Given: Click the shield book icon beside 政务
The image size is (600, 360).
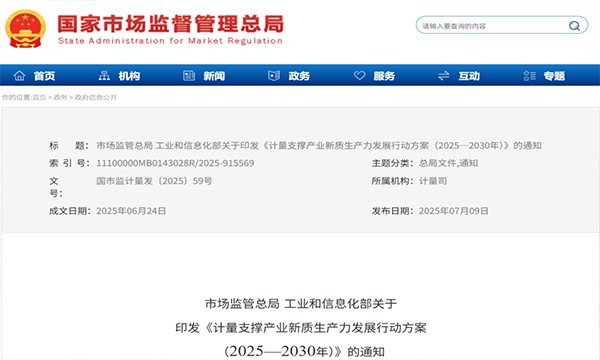Looking at the screenshot, I should click(274, 76).
